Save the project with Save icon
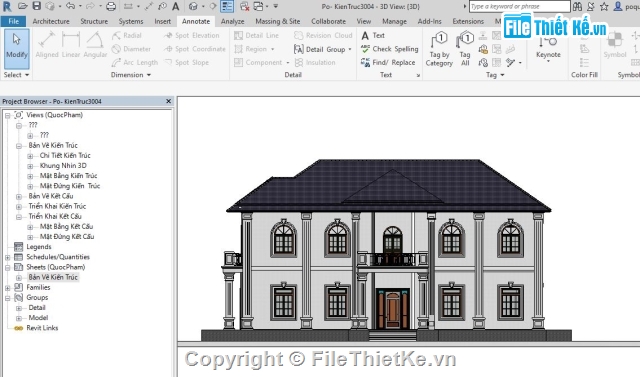 click(37, 6)
